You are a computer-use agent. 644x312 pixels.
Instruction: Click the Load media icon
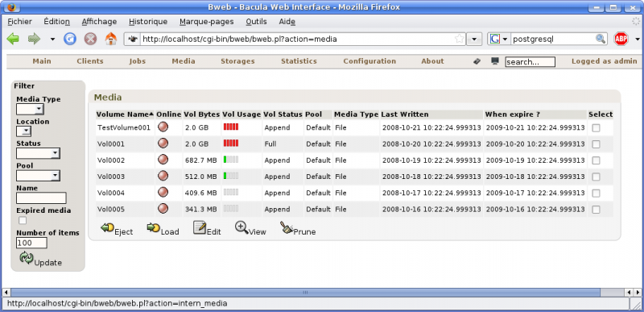pyautogui.click(x=154, y=227)
